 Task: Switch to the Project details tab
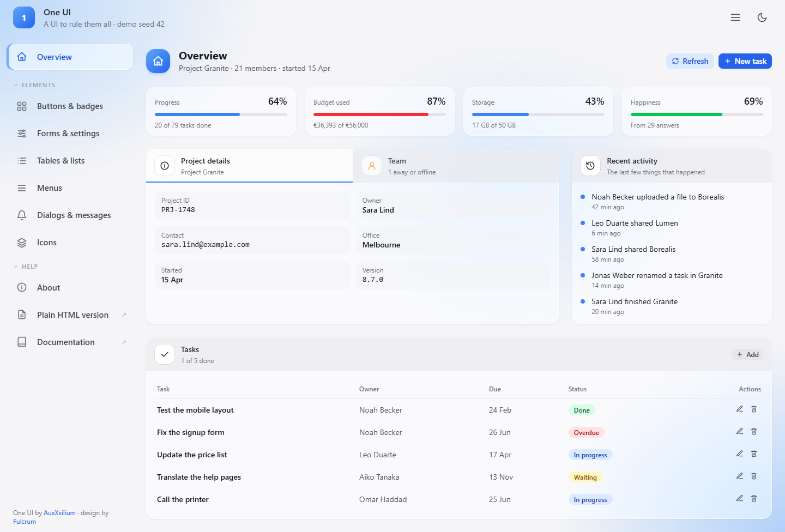click(x=249, y=166)
